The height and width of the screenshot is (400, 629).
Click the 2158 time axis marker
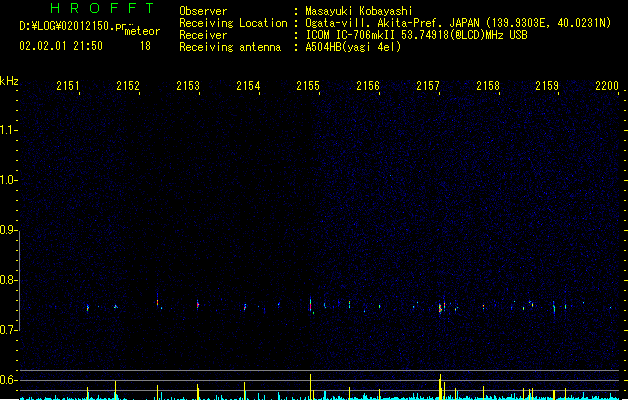coord(488,85)
